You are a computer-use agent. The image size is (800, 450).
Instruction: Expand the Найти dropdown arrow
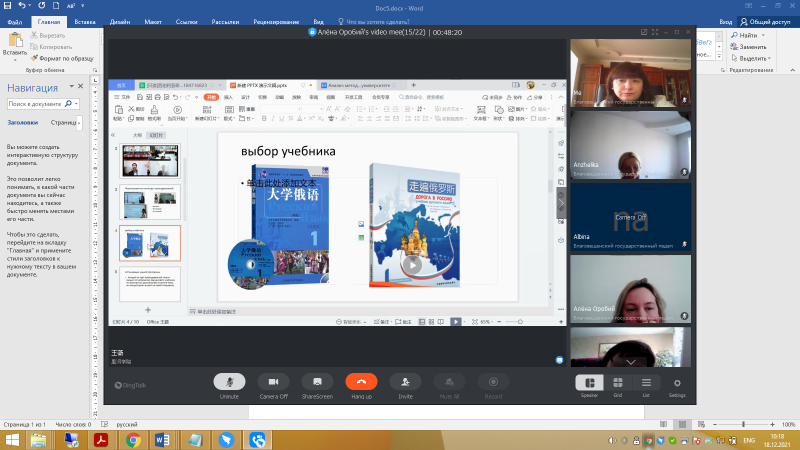[765, 35]
